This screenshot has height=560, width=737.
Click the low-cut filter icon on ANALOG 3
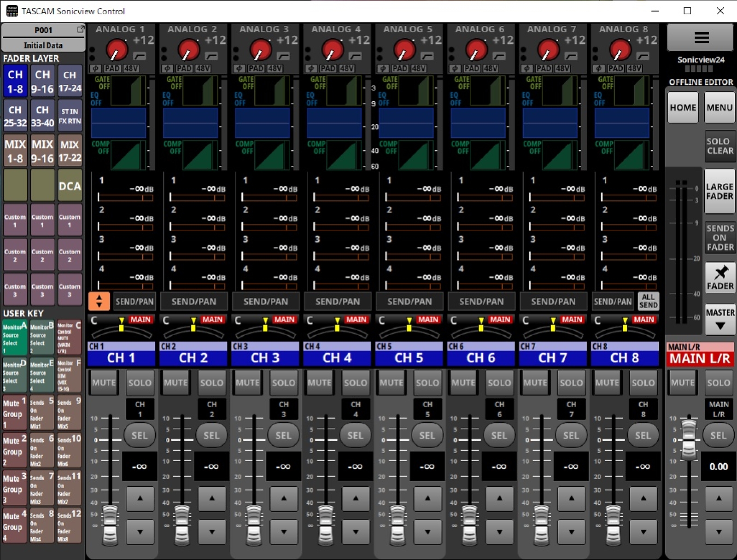[283, 56]
